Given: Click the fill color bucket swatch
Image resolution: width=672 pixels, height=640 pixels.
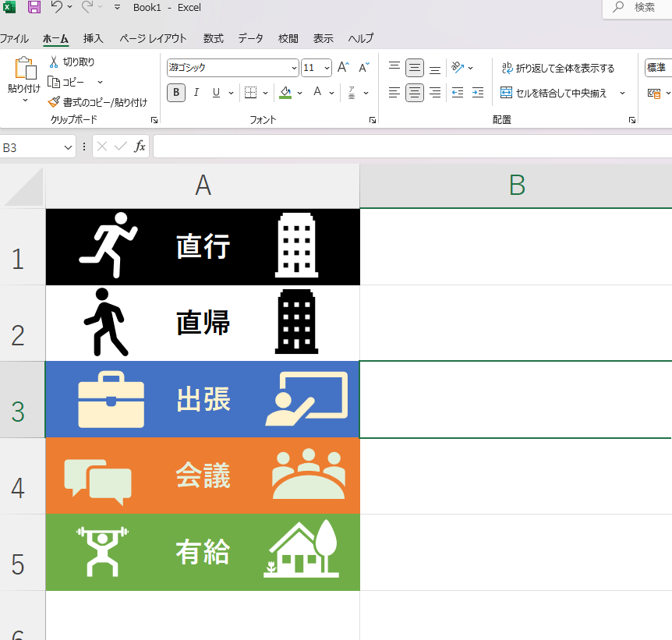Looking at the screenshot, I should pyautogui.click(x=285, y=93).
